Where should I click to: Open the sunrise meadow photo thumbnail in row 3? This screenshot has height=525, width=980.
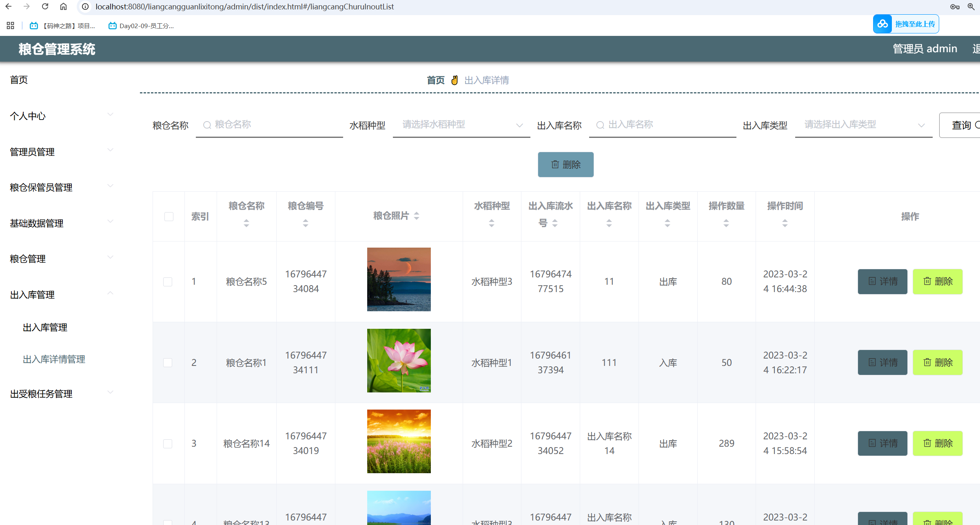[399, 441]
